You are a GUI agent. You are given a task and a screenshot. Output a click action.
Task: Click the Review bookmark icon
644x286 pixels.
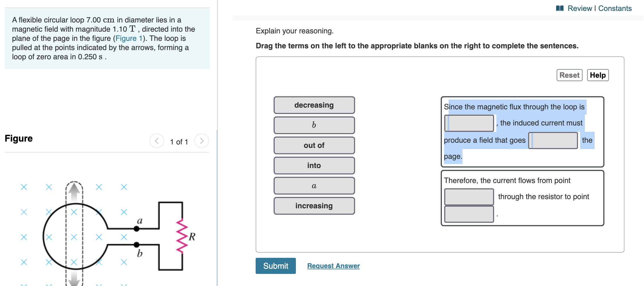560,8
